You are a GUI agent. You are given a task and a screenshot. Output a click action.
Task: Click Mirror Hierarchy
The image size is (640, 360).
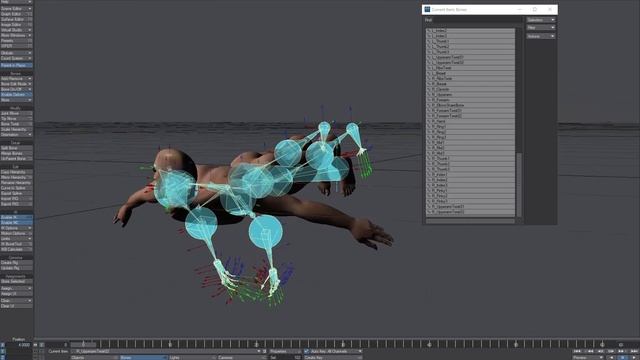(16, 177)
